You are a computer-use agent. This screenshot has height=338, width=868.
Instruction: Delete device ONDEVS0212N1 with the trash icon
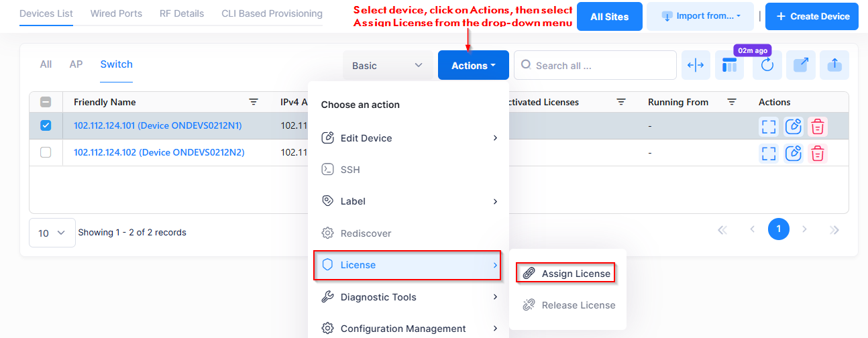click(817, 126)
